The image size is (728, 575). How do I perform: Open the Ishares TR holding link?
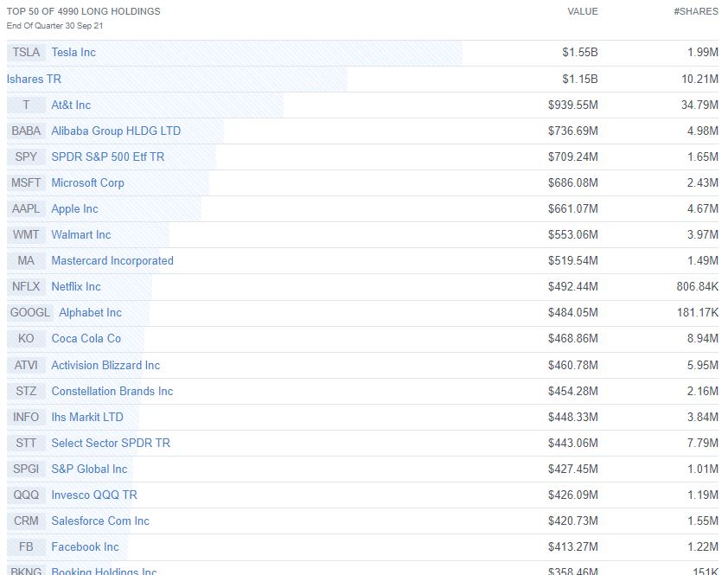(x=33, y=79)
